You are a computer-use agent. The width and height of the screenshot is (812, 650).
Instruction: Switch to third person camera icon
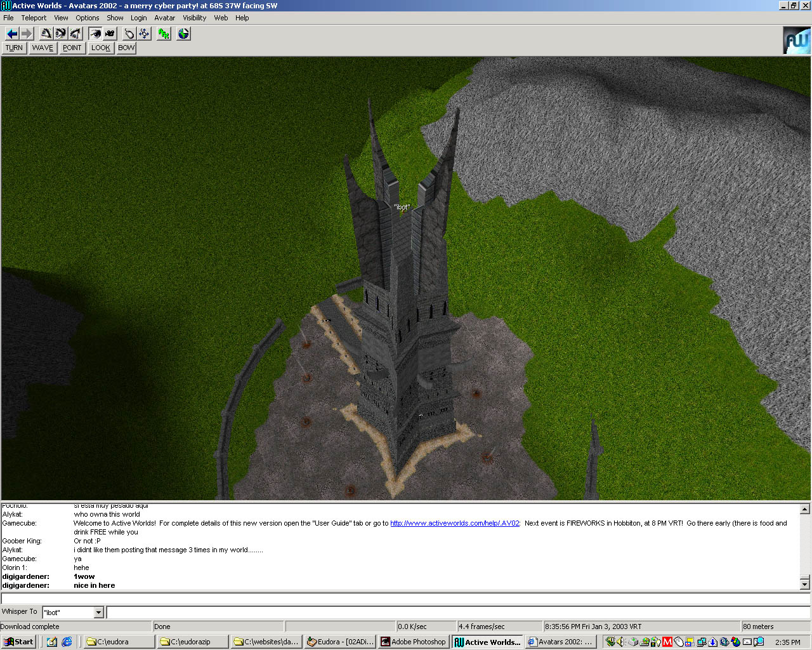coord(110,34)
